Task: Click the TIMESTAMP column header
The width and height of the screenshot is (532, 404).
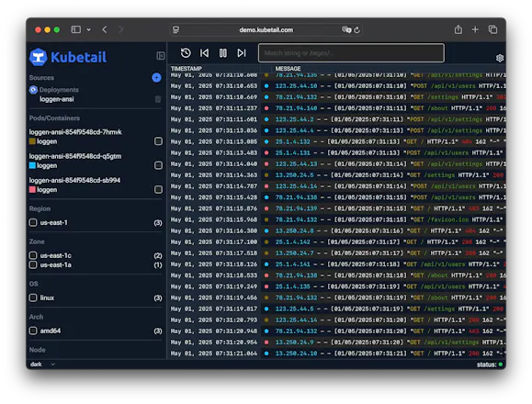Action: coord(187,69)
